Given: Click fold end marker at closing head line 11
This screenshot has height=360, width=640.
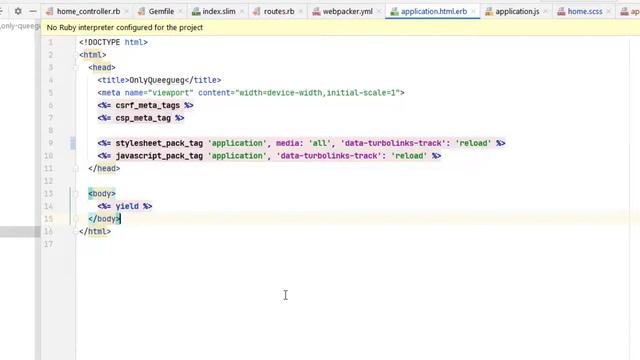Looking at the screenshot, I should tap(76, 168).
